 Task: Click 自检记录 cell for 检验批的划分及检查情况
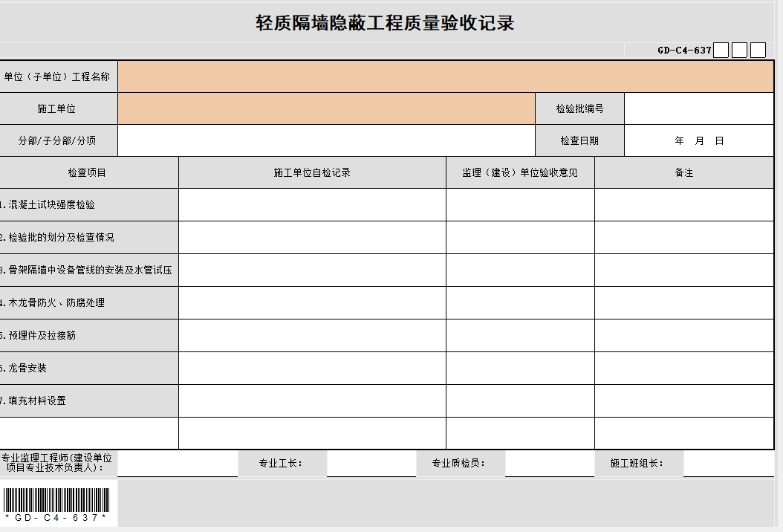[x=312, y=237]
